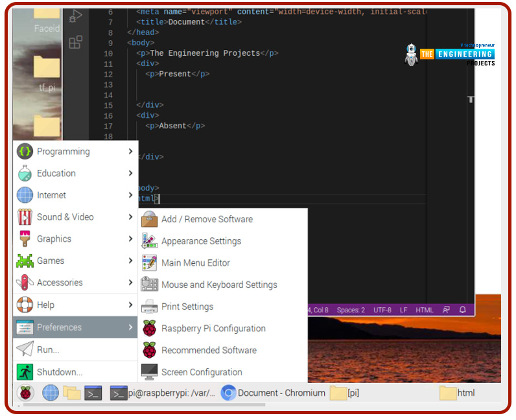
Task: Click the Appearance Settings palette icon
Action: (x=149, y=241)
